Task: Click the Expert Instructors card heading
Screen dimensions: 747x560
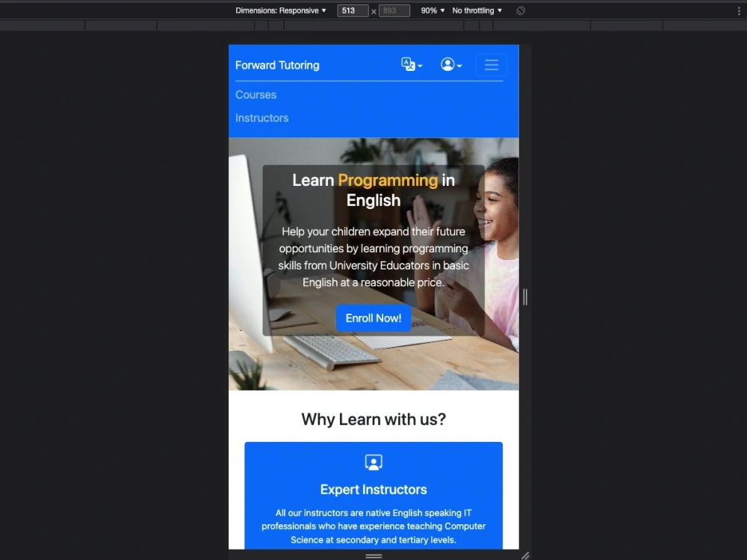Action: tap(373, 490)
